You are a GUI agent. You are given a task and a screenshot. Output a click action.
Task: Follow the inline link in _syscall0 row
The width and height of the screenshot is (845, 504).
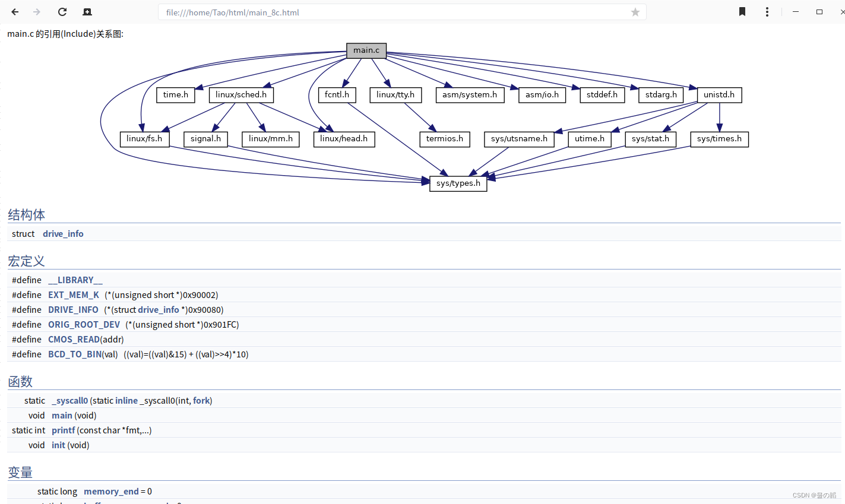[x=126, y=401]
